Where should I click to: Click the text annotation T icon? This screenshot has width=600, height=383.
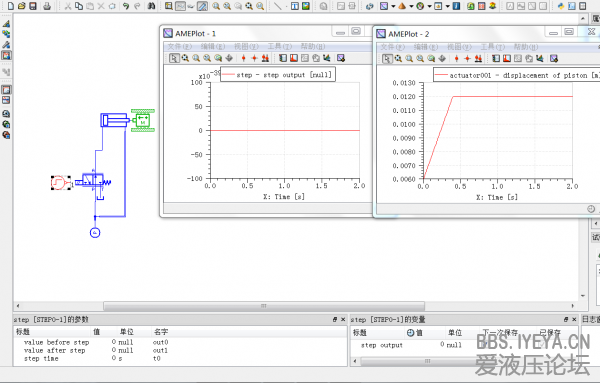[295, 6]
